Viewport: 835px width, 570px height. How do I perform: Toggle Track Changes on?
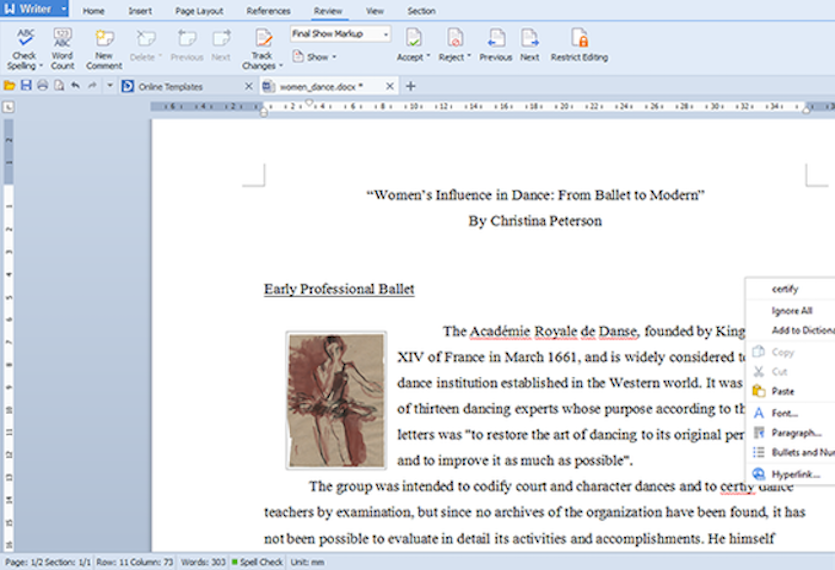click(x=262, y=40)
